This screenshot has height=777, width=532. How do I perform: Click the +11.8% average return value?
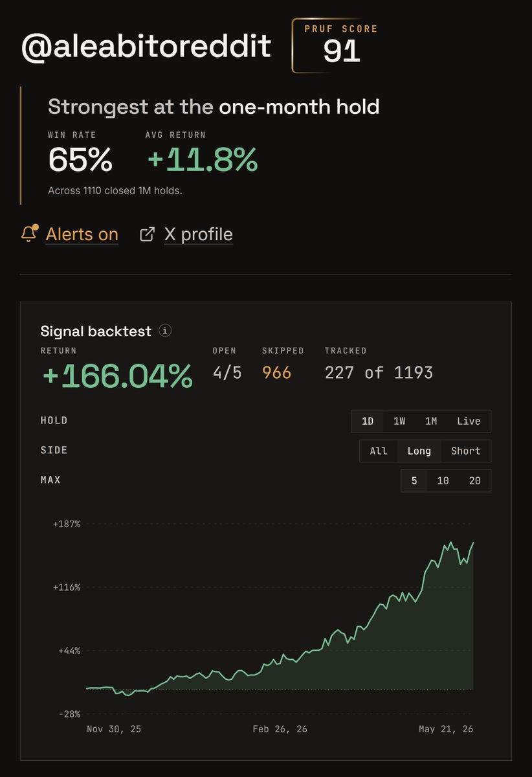202,159
